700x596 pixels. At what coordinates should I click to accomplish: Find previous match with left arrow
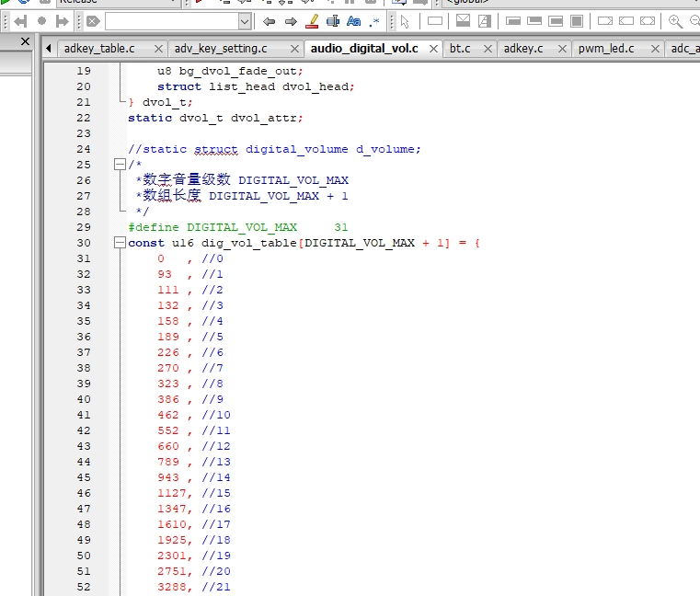[x=270, y=21]
